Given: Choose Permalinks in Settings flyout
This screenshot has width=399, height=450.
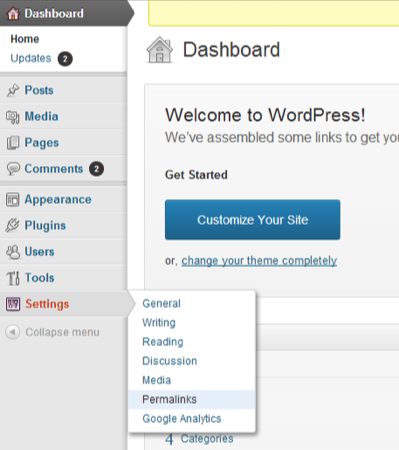Looking at the screenshot, I should coord(192,400).
